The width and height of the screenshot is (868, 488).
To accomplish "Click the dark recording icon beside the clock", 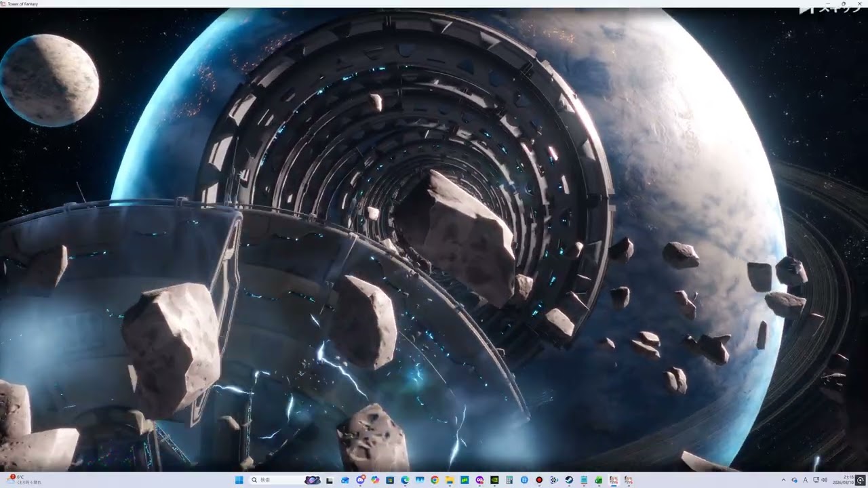I will point(861,480).
